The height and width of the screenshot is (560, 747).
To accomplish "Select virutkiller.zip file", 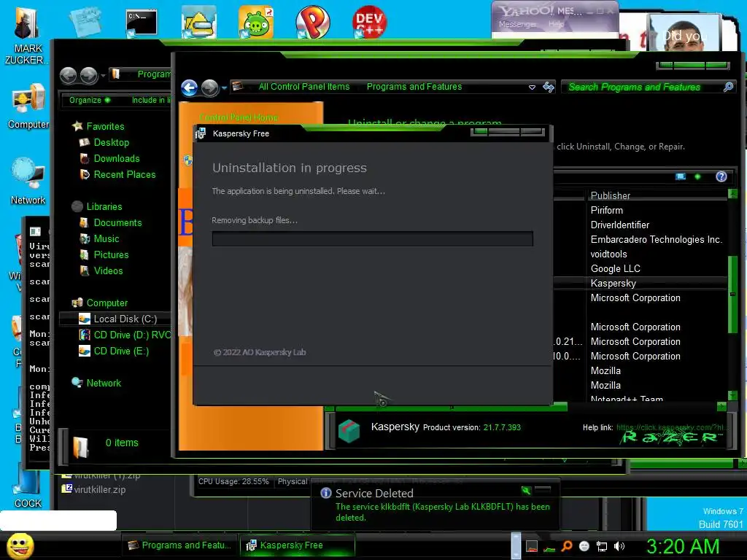I will pyautogui.click(x=94, y=489).
